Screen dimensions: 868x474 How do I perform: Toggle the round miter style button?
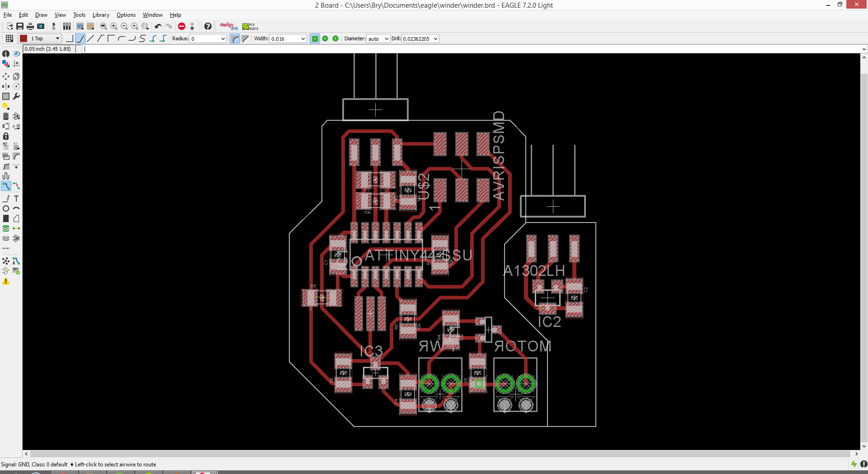pyautogui.click(x=235, y=38)
